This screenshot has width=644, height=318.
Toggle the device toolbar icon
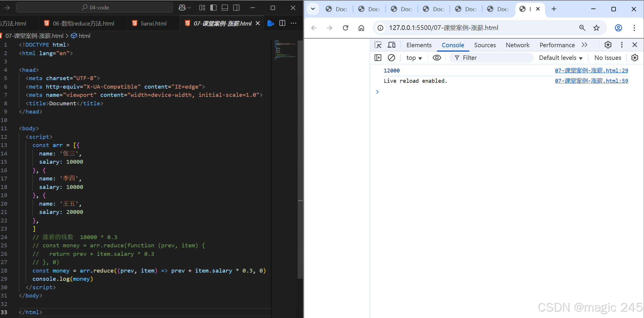coord(392,45)
